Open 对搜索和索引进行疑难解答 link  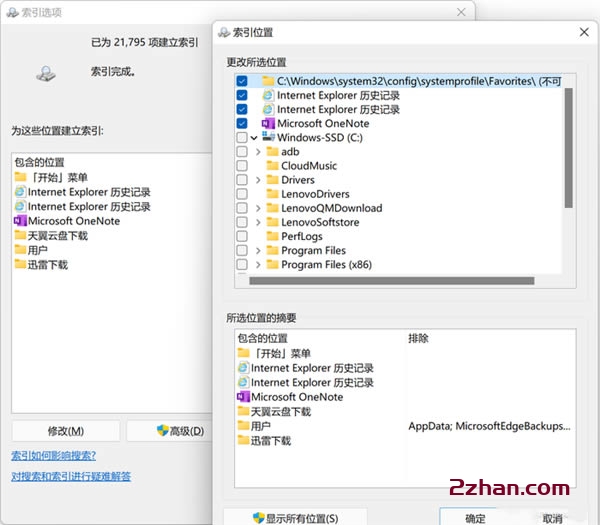(71, 476)
